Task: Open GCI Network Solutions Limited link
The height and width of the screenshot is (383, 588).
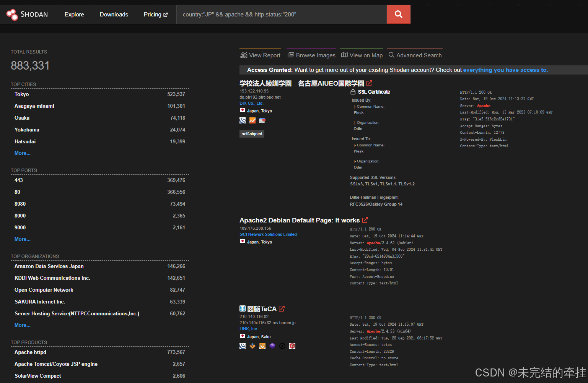Action: 268,234
